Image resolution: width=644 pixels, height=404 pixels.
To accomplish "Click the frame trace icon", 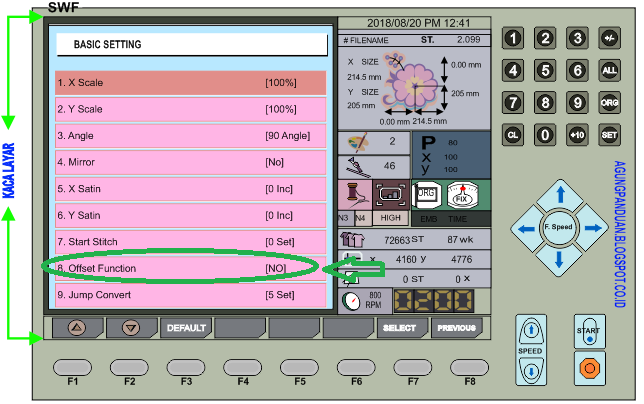I will coord(391,195).
